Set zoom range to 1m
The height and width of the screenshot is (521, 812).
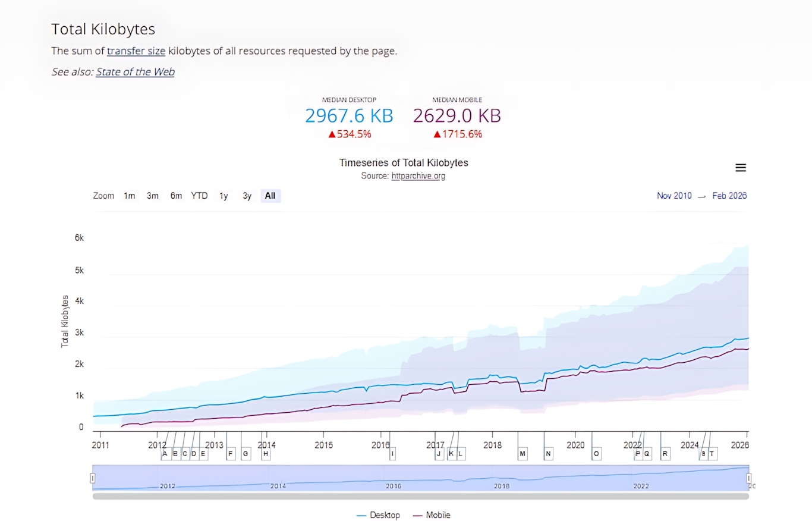(x=130, y=196)
